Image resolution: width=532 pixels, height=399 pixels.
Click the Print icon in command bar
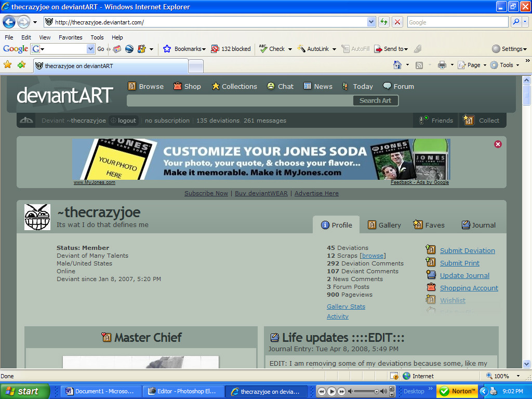coord(442,65)
